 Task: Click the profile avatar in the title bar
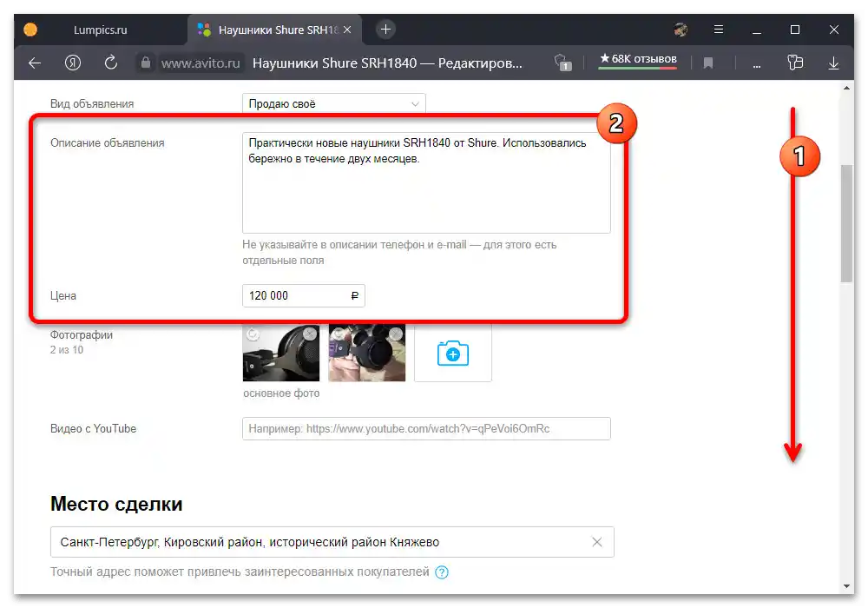[681, 30]
